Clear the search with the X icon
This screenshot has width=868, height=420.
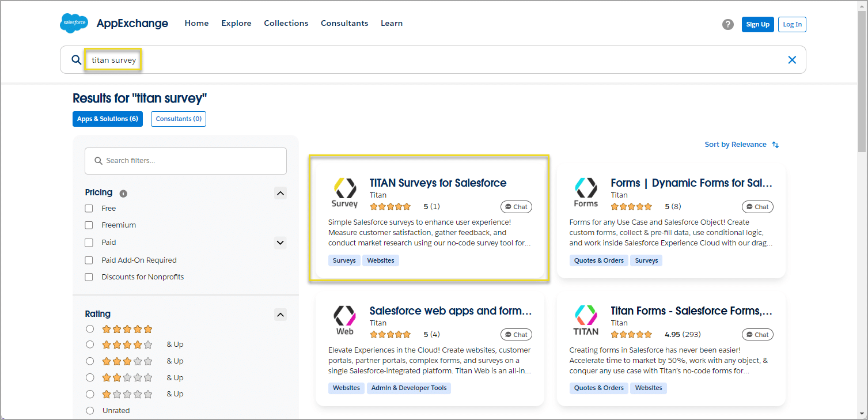pyautogui.click(x=792, y=59)
